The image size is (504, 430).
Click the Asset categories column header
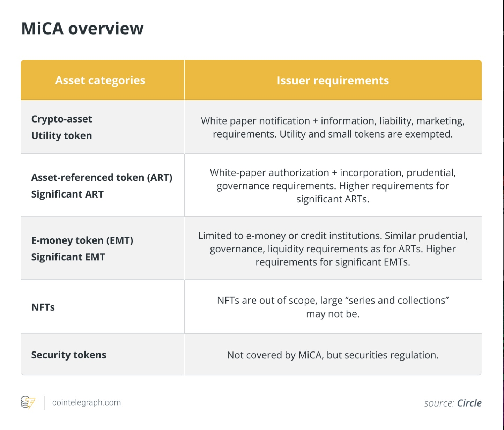pos(100,81)
